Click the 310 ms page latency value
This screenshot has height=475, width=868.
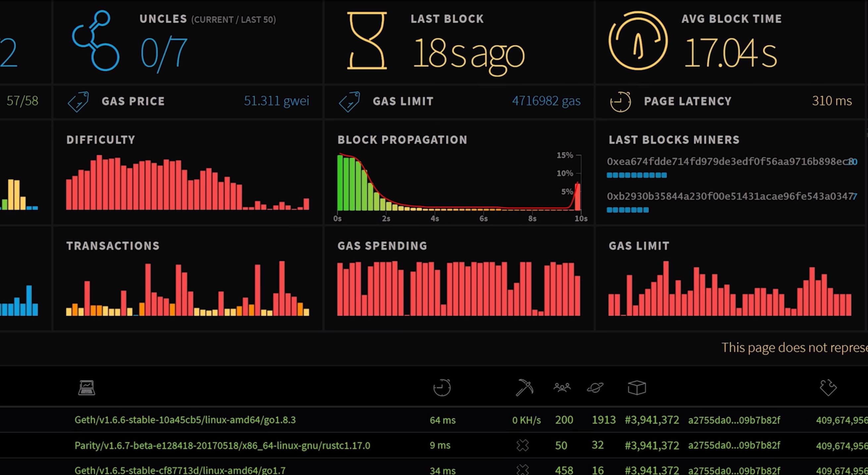click(x=832, y=101)
